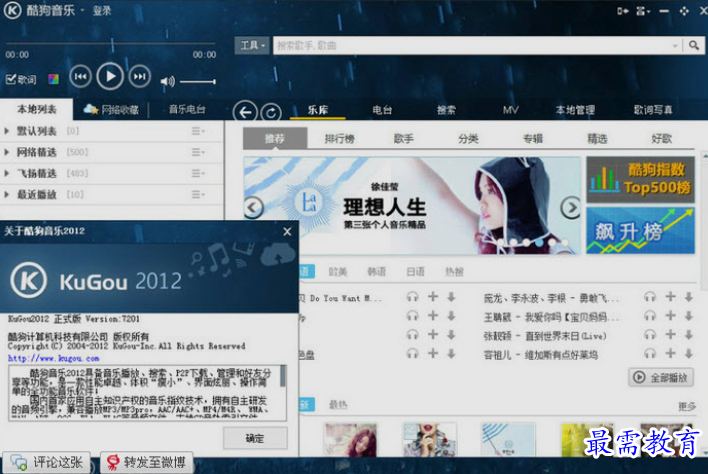Open the search history dropdown arrow
Screen dimensions: 708x474
click(x=675, y=46)
